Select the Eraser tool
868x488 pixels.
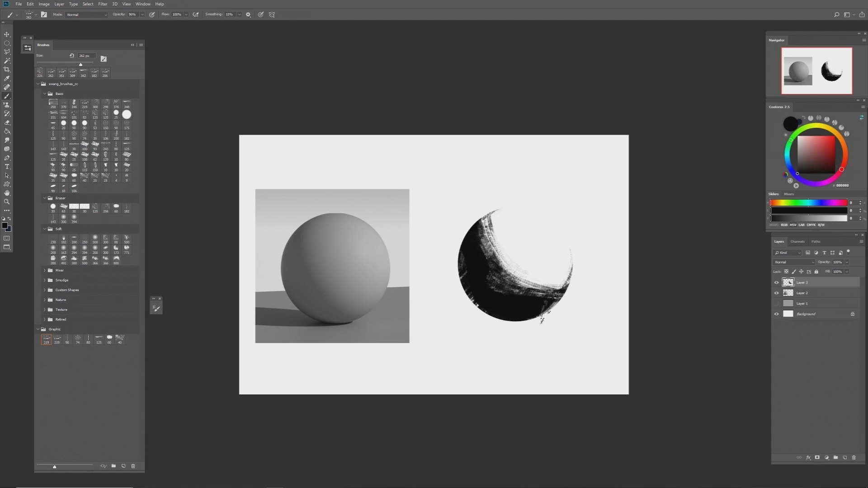7,122
